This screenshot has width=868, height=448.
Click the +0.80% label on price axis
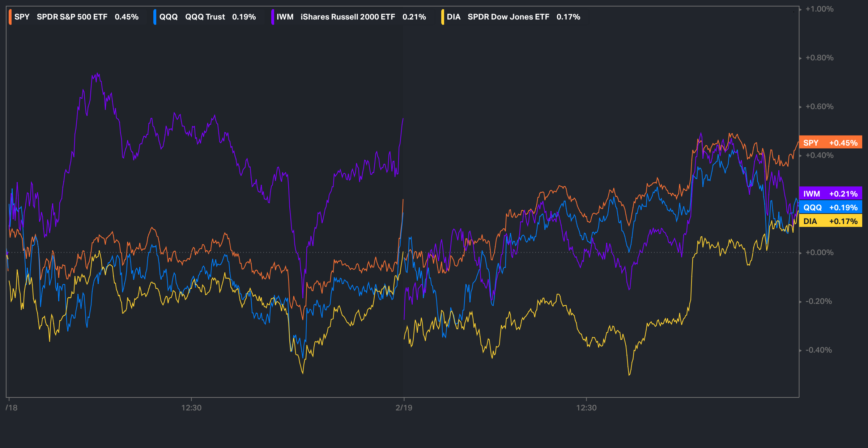click(x=820, y=58)
